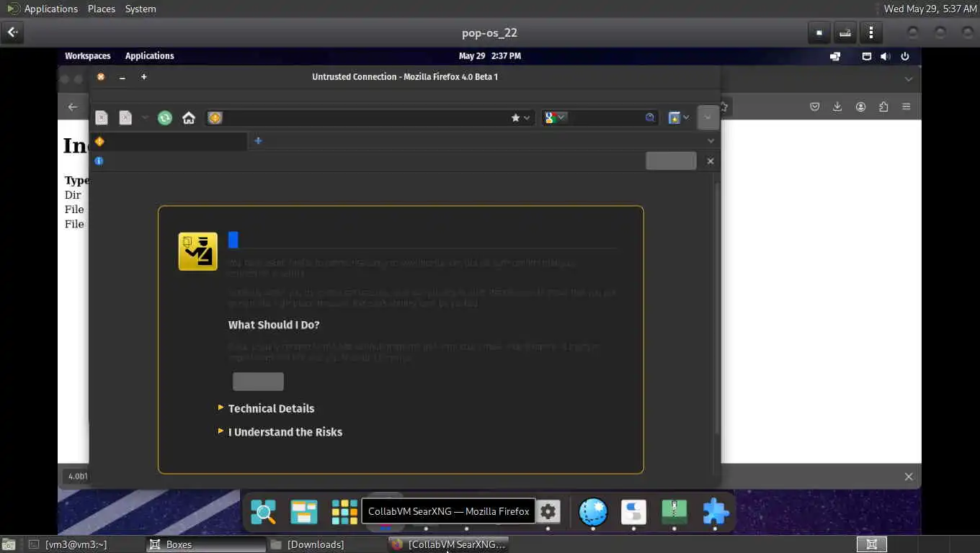Image resolution: width=980 pixels, height=553 pixels.
Task: Click the gray button in the notification bar
Action: click(671, 161)
